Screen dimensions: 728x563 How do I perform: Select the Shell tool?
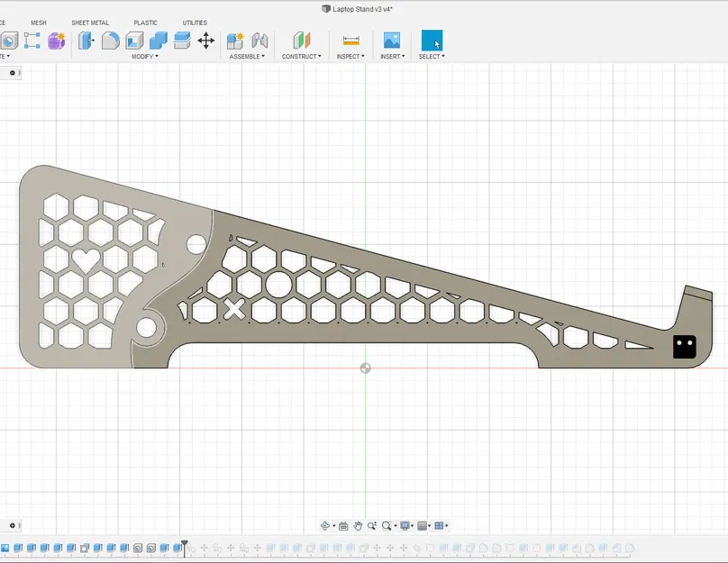coord(134,41)
